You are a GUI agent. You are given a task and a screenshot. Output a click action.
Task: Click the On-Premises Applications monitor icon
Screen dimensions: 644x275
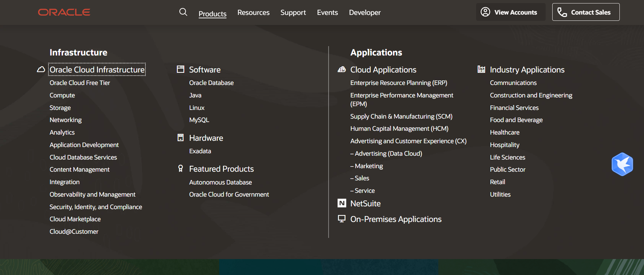click(342, 219)
